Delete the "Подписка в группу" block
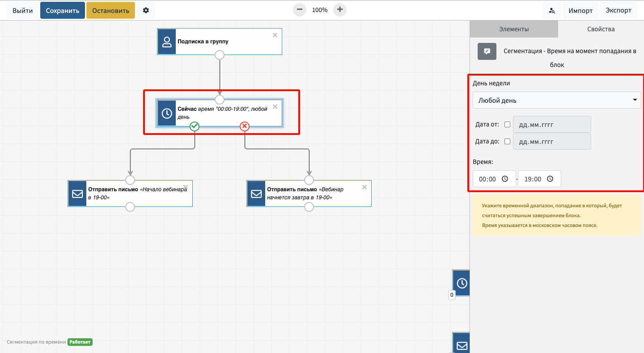644x353 pixels. [x=275, y=35]
